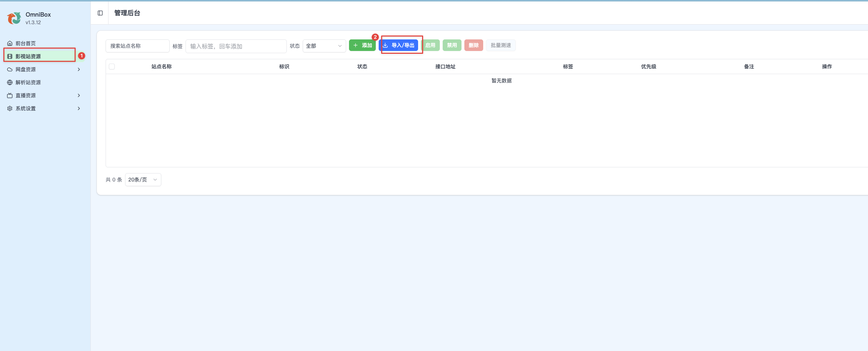Click the TV icon beside 直播资源
The width and height of the screenshot is (868, 351).
tap(10, 95)
